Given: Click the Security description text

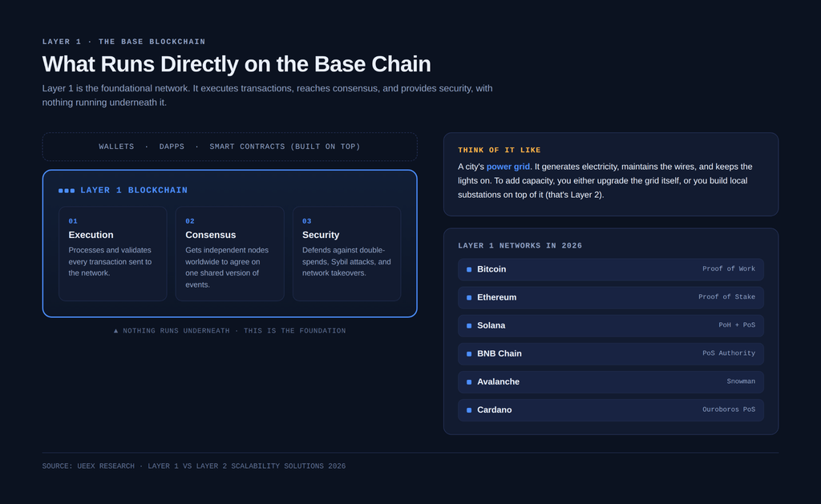Looking at the screenshot, I should pyautogui.click(x=346, y=262).
